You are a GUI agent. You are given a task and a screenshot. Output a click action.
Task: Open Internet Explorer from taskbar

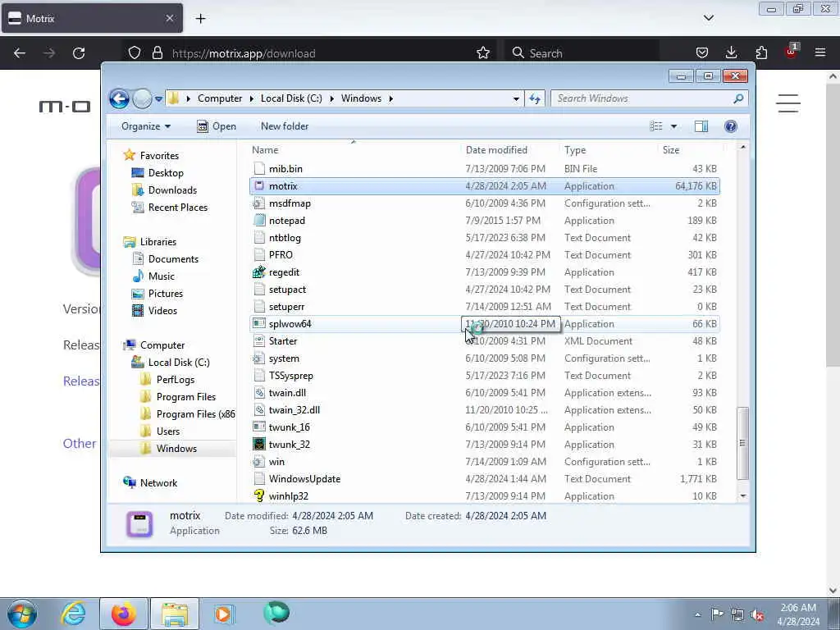[73, 614]
